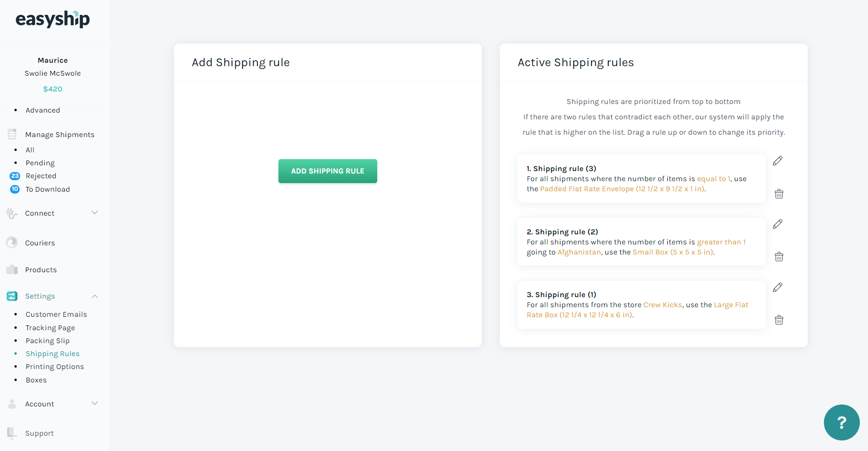Click the Add Shipping Rule button
This screenshot has height=451, width=868.
(328, 171)
